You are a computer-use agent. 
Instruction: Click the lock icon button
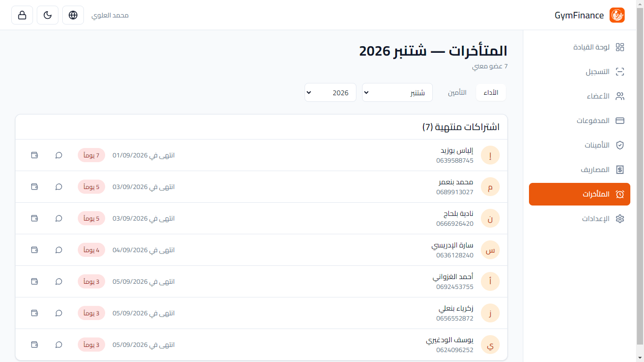pos(22,15)
